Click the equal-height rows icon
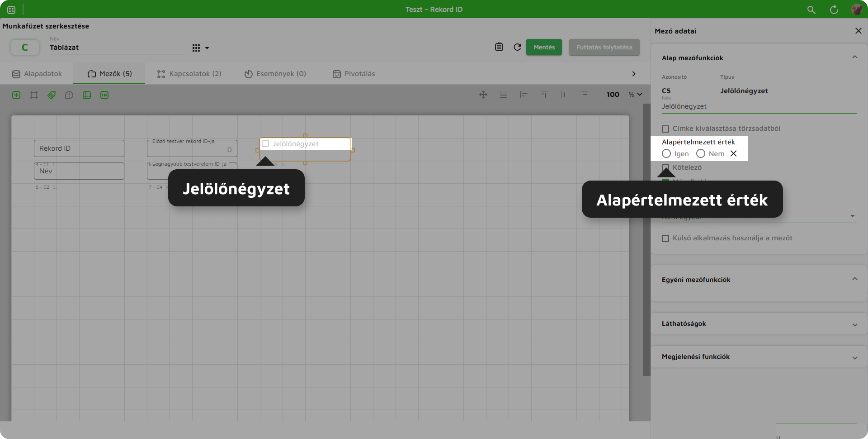Image resolution: width=868 pixels, height=439 pixels. pyautogui.click(x=504, y=95)
